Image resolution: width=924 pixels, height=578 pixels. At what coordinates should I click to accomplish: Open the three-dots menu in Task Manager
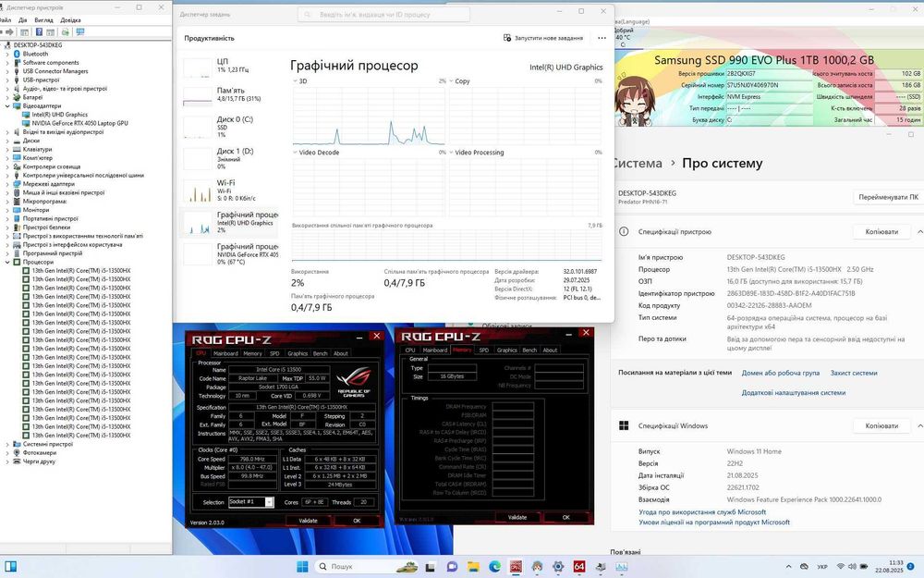click(602, 38)
